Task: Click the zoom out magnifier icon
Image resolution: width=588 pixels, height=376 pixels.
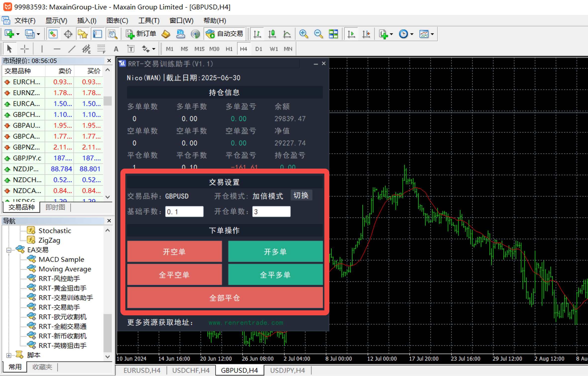Action: click(x=318, y=34)
